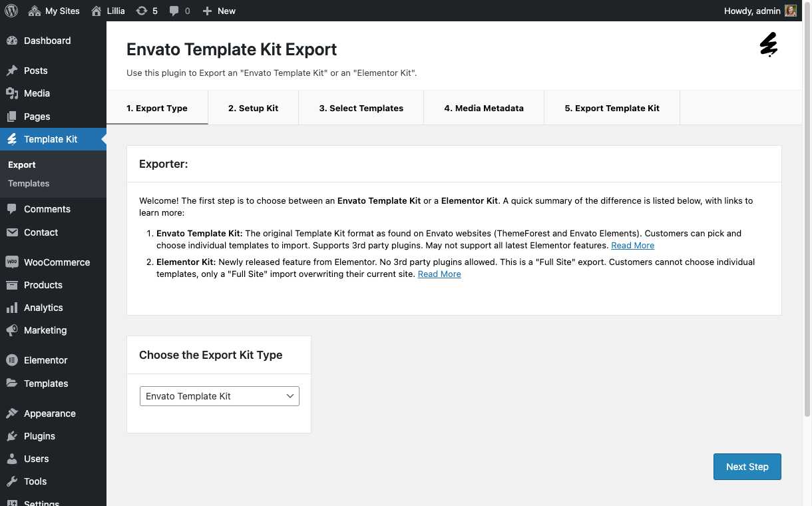The height and width of the screenshot is (506, 812).
Task: Click the page vertical scrollbar
Action: tap(808, 220)
